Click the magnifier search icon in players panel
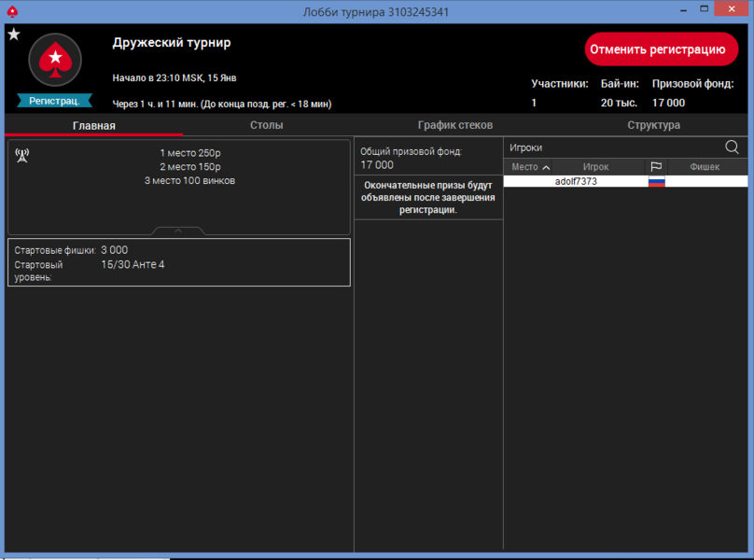 [x=732, y=147]
